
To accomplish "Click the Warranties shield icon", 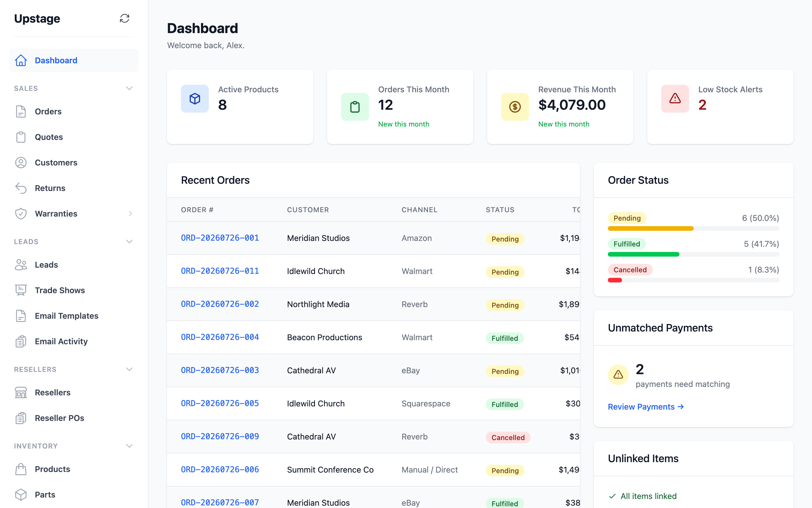I will pyautogui.click(x=21, y=214).
